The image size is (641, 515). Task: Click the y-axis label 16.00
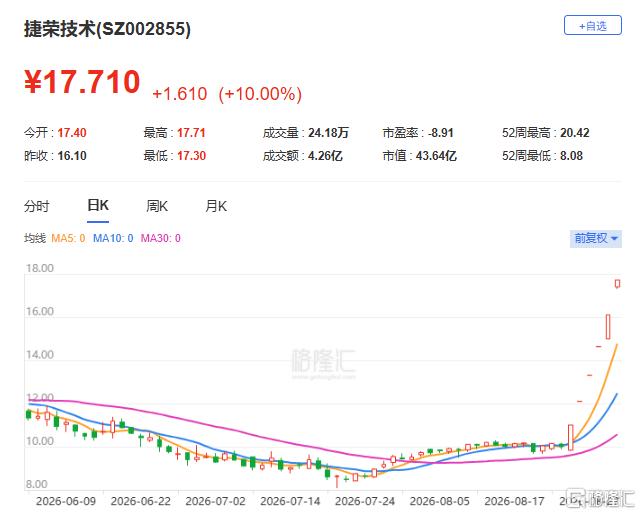coord(40,311)
